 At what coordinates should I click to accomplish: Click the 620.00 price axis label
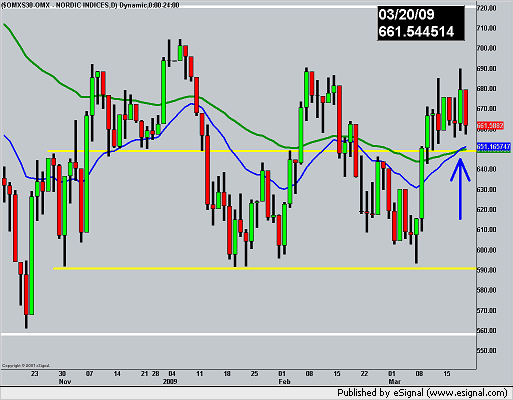point(487,210)
